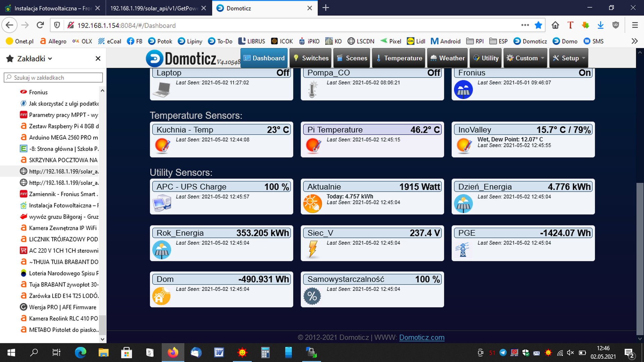Toggle the bookmark star in address bar

click(x=538, y=25)
